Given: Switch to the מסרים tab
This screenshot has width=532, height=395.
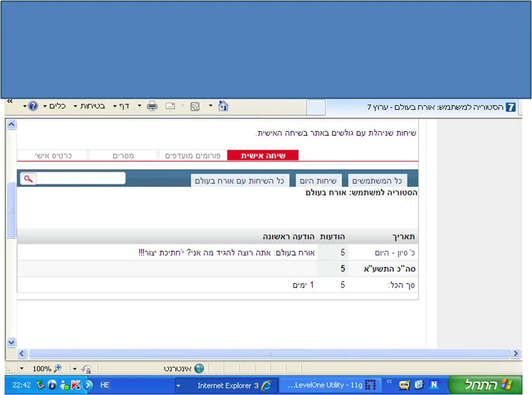Looking at the screenshot, I should [123, 155].
